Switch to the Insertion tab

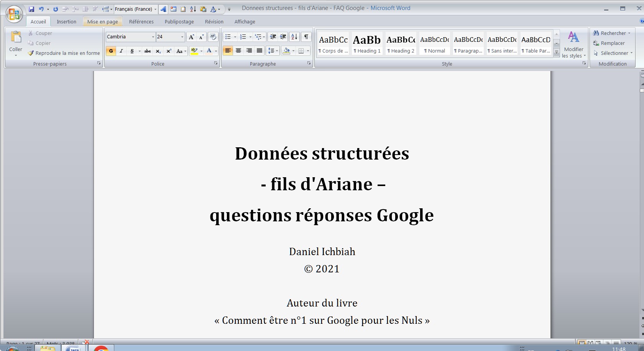(66, 21)
